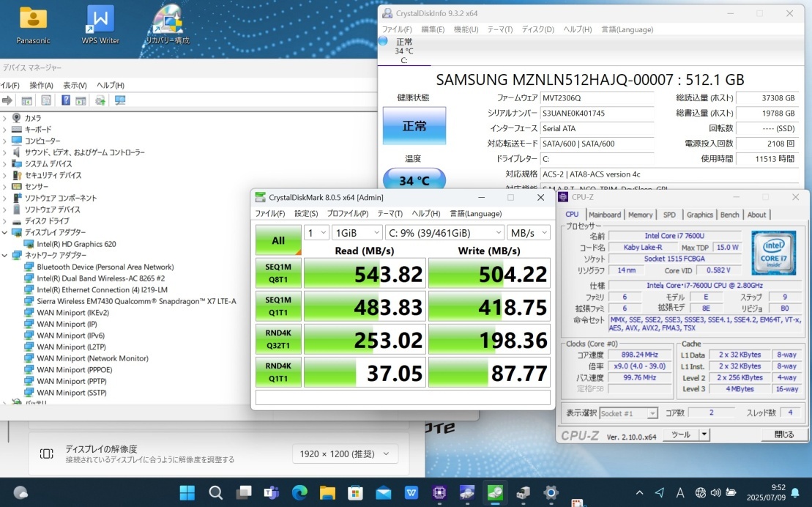Expand the キーボード device category
Image resolution: width=812 pixels, height=507 pixels.
coord(4,130)
